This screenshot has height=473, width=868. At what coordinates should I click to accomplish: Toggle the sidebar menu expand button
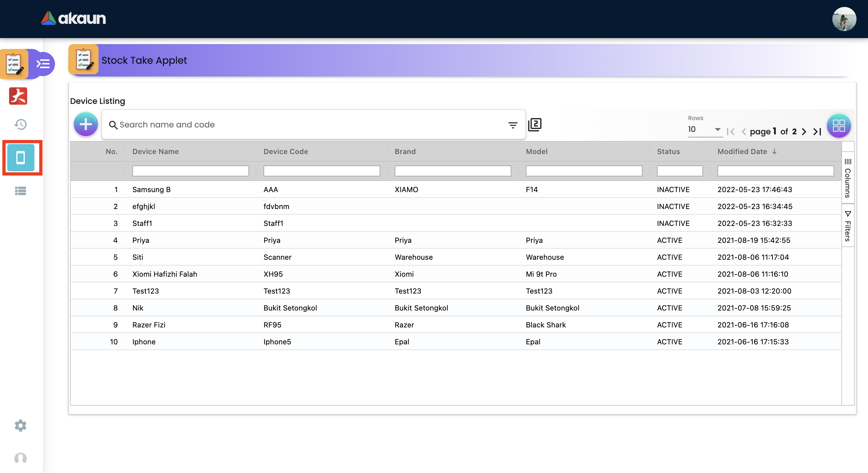(43, 64)
